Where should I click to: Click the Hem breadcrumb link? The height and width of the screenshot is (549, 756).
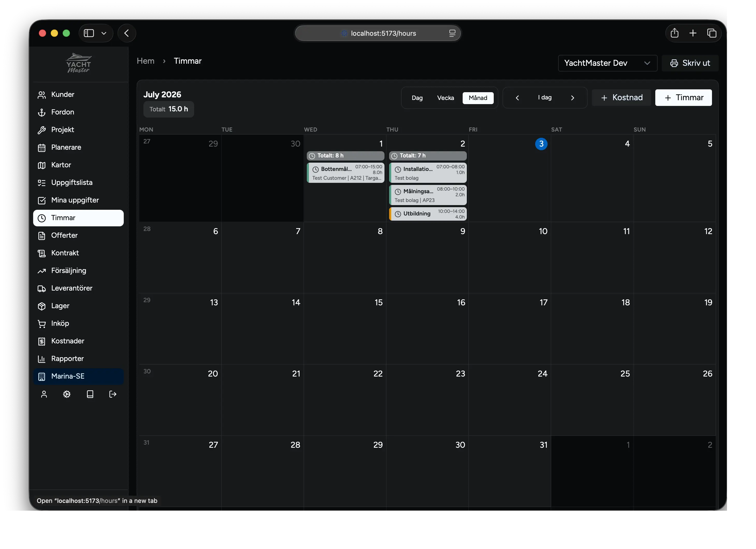(x=146, y=61)
